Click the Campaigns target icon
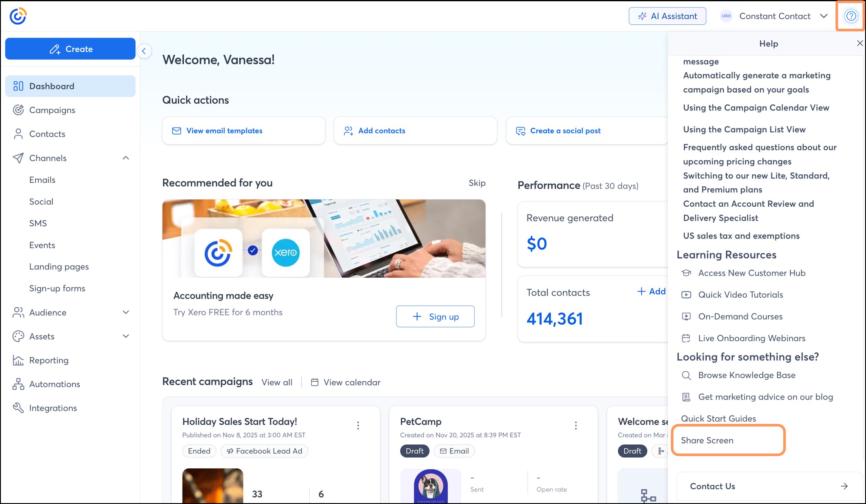This screenshot has width=866, height=504. [18, 110]
